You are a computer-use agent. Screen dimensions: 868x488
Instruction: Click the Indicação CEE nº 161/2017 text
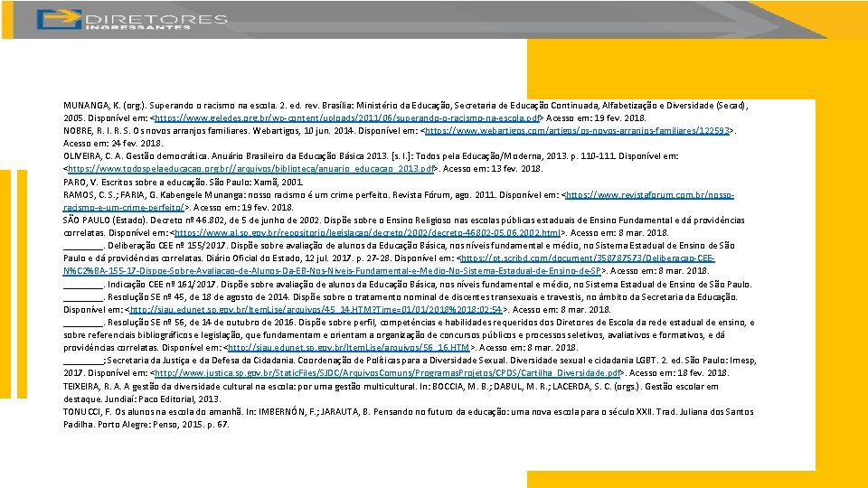pyautogui.click(x=162, y=285)
